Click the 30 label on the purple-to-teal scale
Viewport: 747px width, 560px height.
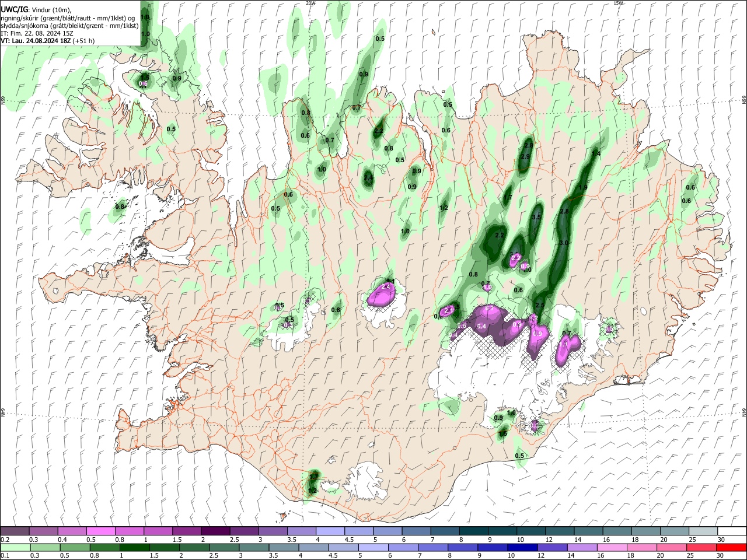coord(721,540)
